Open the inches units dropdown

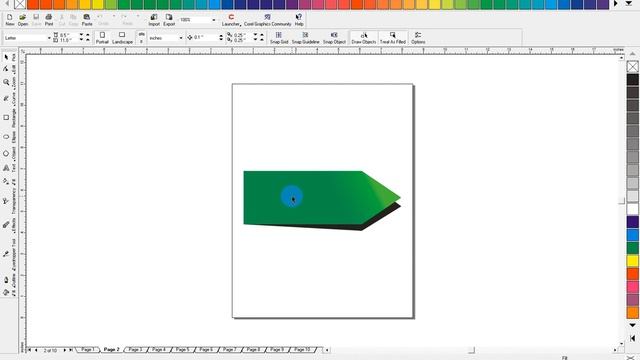pos(181,38)
